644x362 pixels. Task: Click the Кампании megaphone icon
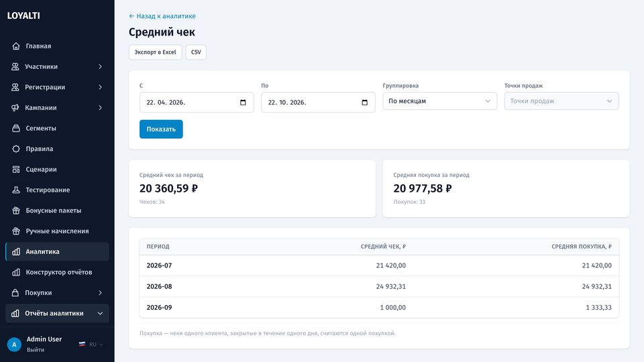pos(15,107)
